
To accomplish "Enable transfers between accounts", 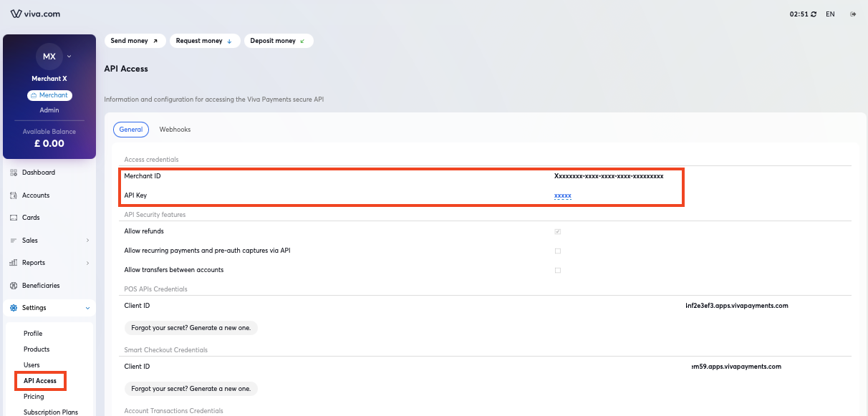I will click(557, 270).
